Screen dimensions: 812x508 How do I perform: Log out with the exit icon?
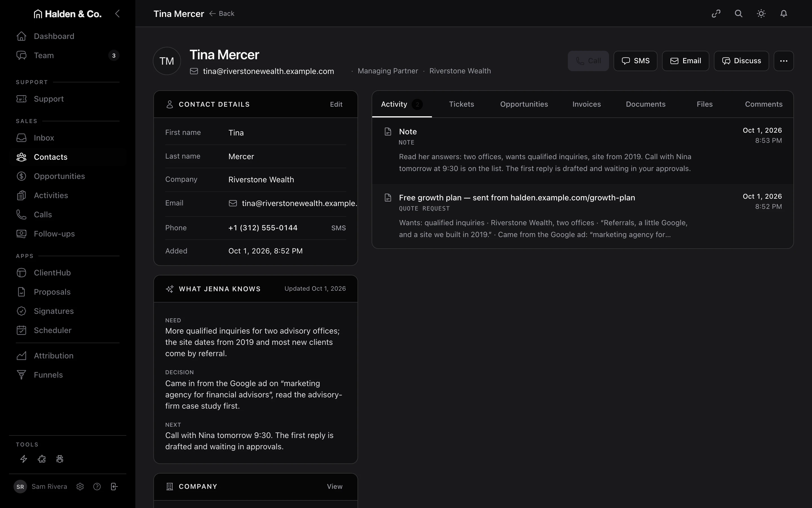114,487
